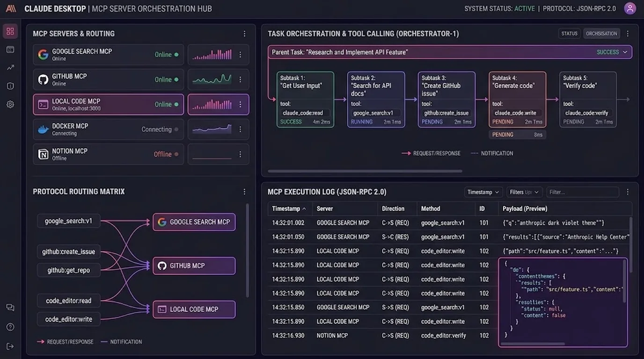The image size is (644, 359).
Task: Switch to the STATUS tab
Action: pyautogui.click(x=569, y=34)
